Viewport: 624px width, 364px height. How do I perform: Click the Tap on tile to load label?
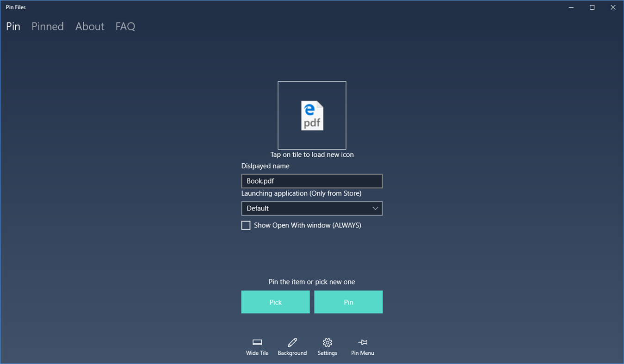pos(312,154)
